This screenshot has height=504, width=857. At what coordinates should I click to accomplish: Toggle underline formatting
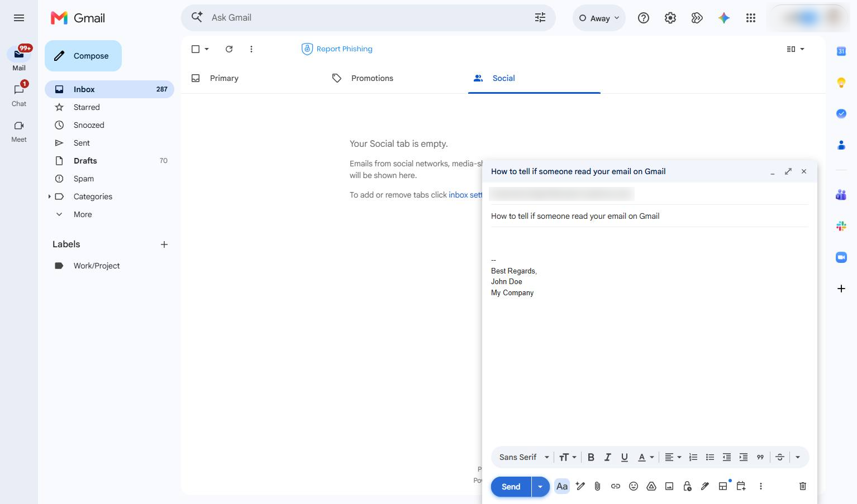click(625, 457)
